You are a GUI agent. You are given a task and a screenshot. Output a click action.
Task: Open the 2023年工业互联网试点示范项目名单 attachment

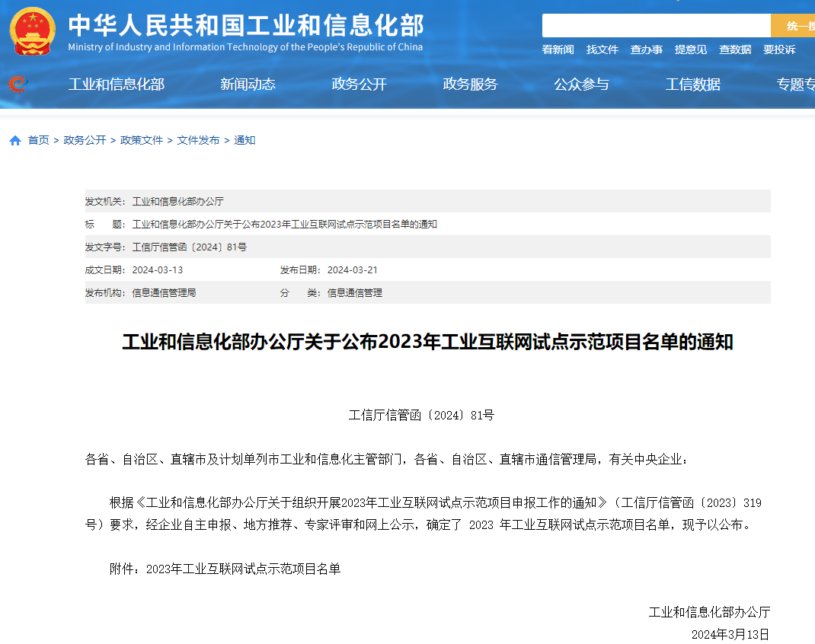click(x=243, y=569)
